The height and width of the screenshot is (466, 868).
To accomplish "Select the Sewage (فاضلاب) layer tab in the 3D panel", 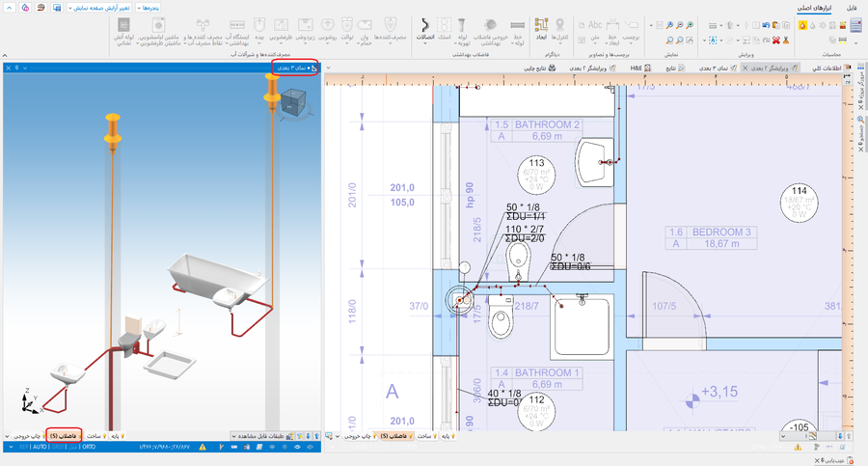I will click(64, 437).
